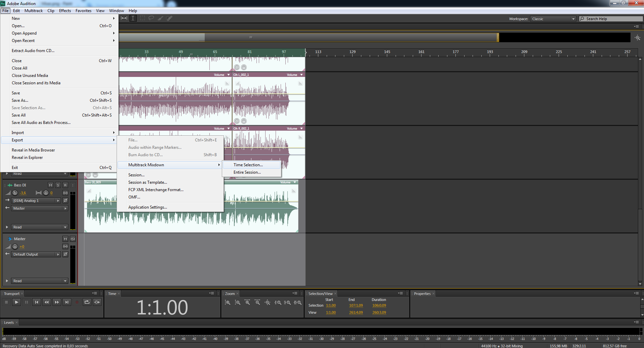Open the Effects menu

(x=65, y=11)
